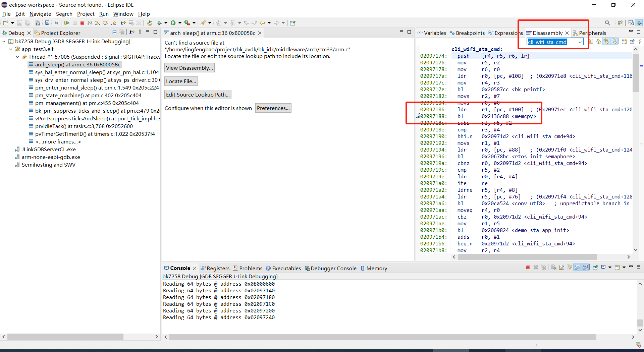
Task: Collapse the bk7258 Debug launch node
Action: (x=4, y=42)
